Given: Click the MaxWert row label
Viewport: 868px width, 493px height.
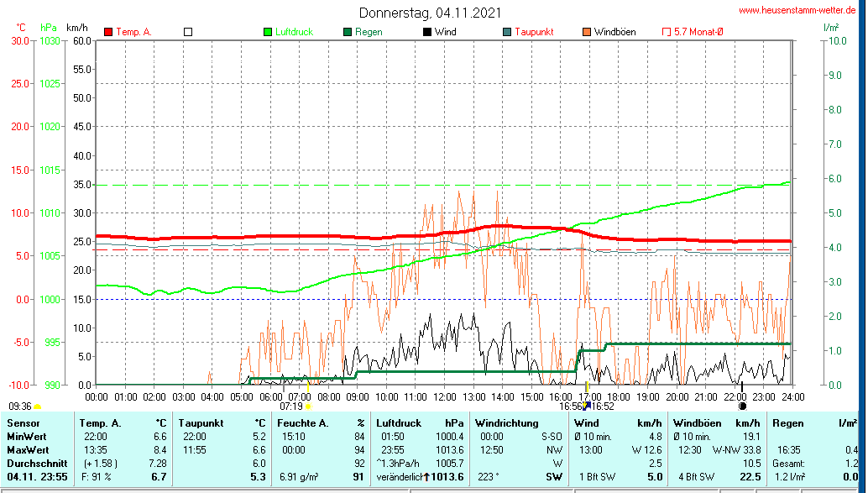Looking at the screenshot, I should (25, 450).
